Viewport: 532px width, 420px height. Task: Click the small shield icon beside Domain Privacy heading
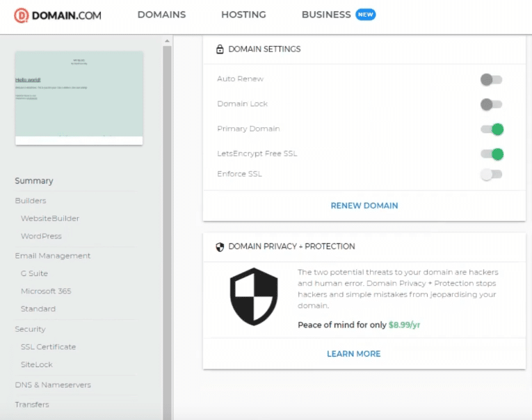pyautogui.click(x=220, y=247)
